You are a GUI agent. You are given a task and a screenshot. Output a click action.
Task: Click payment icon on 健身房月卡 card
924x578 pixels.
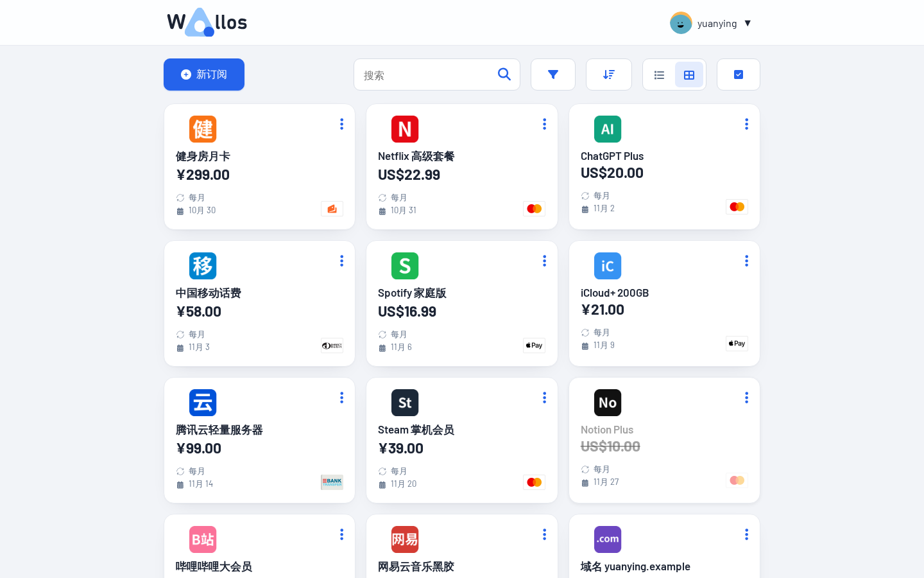pos(332,209)
